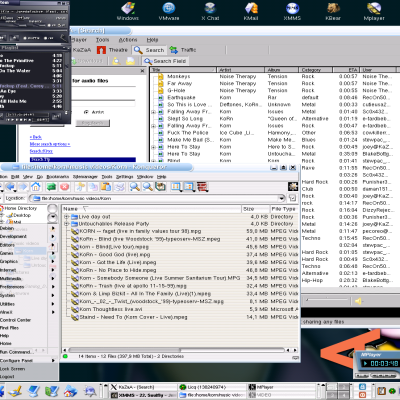Expand the Utilities submenu in K menu
This screenshot has height=400, width=400.
pos(53,304)
